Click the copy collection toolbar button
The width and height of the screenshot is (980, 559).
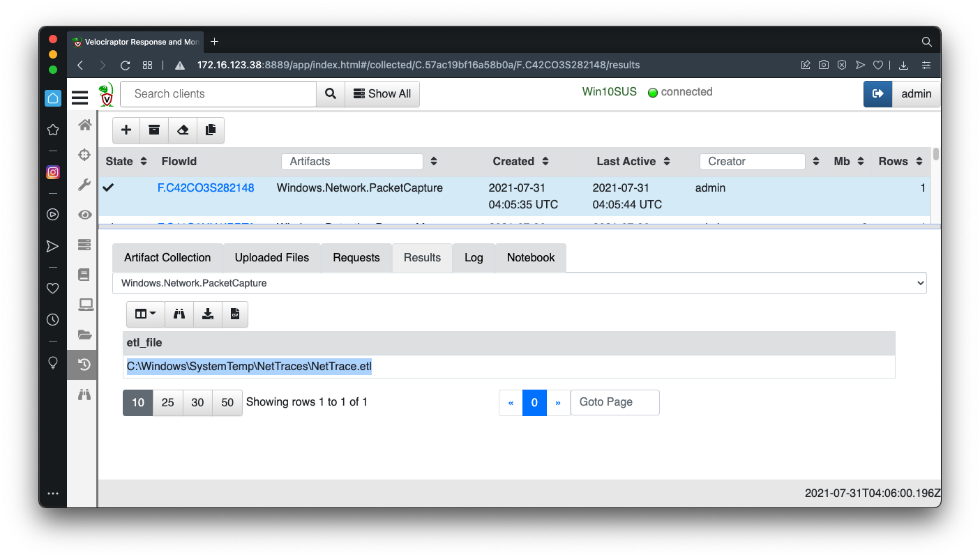(x=210, y=130)
